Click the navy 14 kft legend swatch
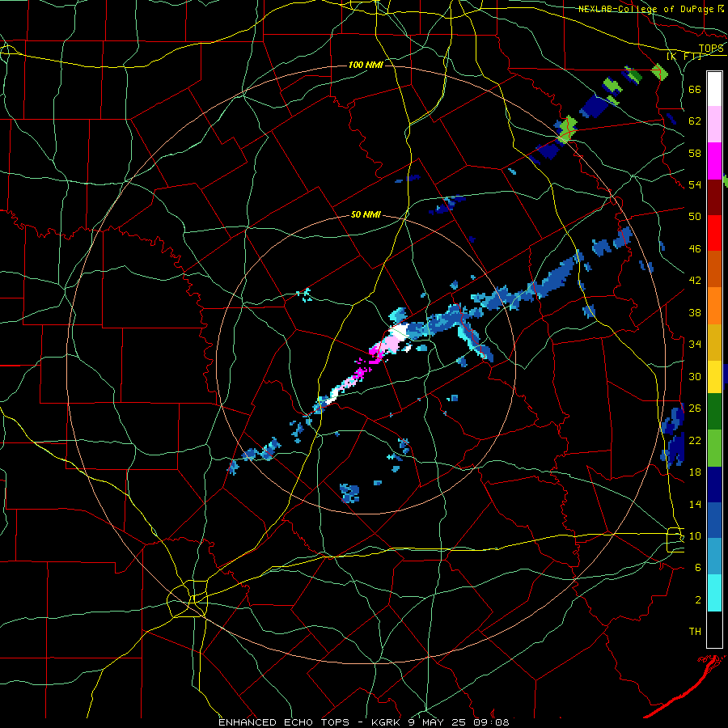 pyautogui.click(x=714, y=485)
